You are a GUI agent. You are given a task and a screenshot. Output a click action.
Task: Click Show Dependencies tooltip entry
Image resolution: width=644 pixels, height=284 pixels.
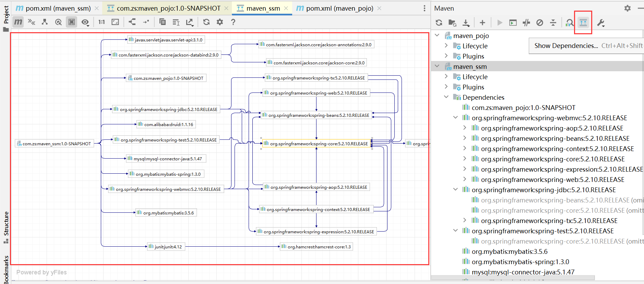(586, 46)
